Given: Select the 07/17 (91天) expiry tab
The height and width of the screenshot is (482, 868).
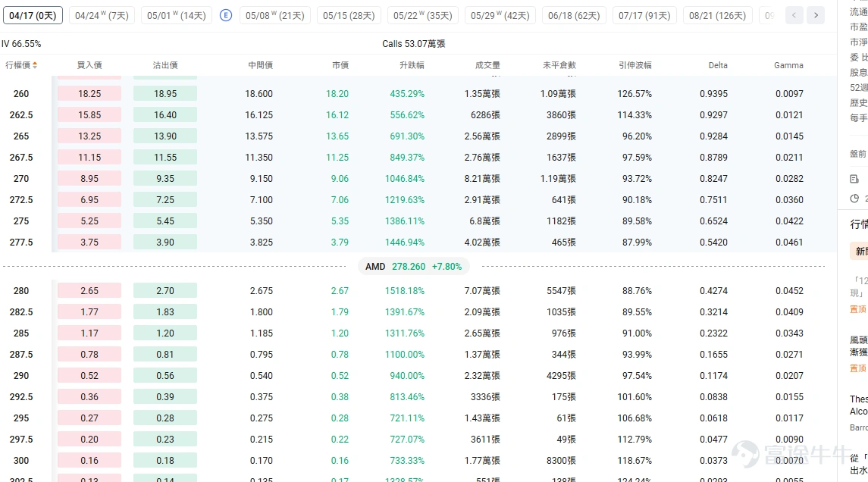Looking at the screenshot, I should [x=644, y=15].
